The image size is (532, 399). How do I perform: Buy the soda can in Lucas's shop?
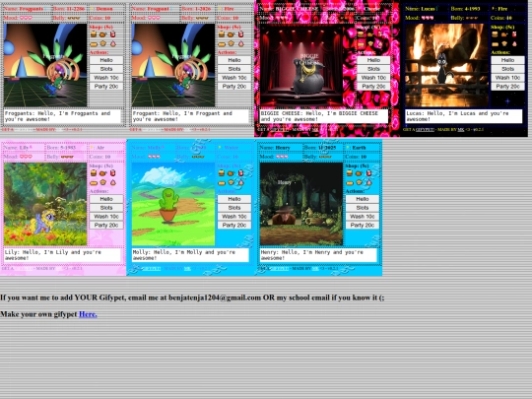click(514, 34)
